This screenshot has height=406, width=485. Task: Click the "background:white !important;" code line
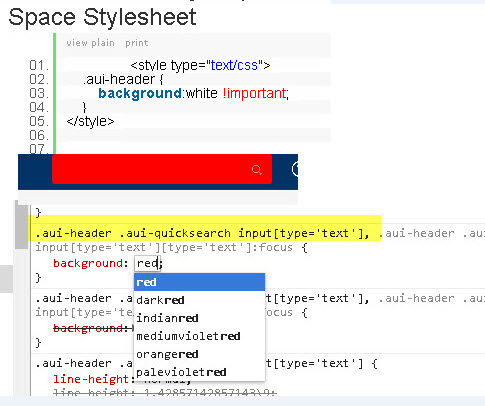tap(194, 93)
